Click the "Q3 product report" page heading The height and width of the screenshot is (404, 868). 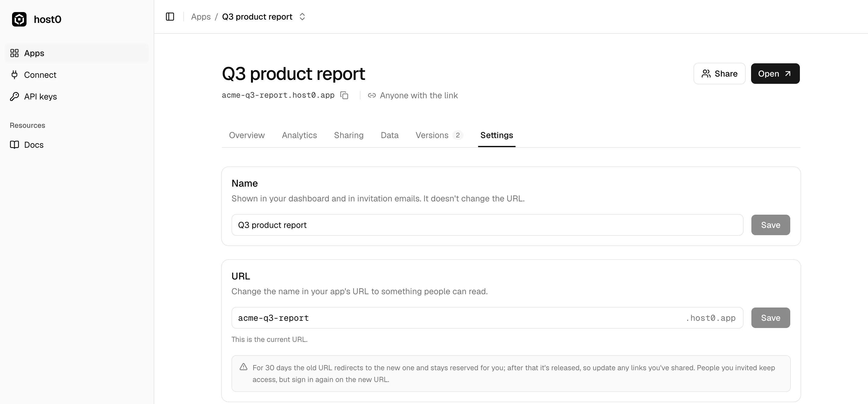pyautogui.click(x=293, y=74)
